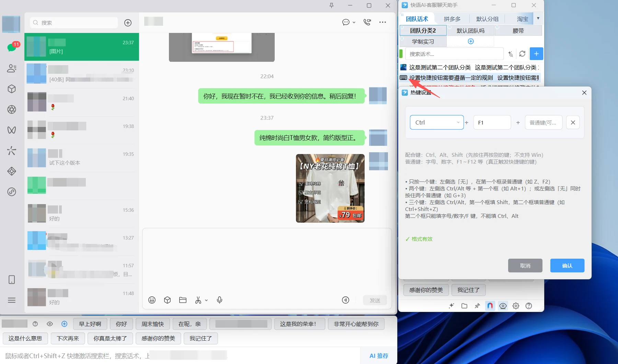This screenshot has width=618, height=364.
Task: Open the emoji picker in chat toolbar
Action: [x=152, y=300]
